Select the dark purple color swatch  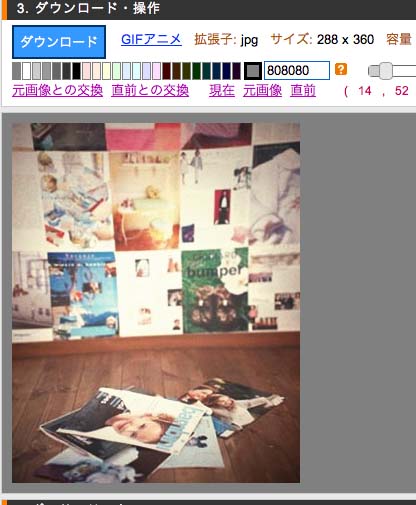[236, 71]
